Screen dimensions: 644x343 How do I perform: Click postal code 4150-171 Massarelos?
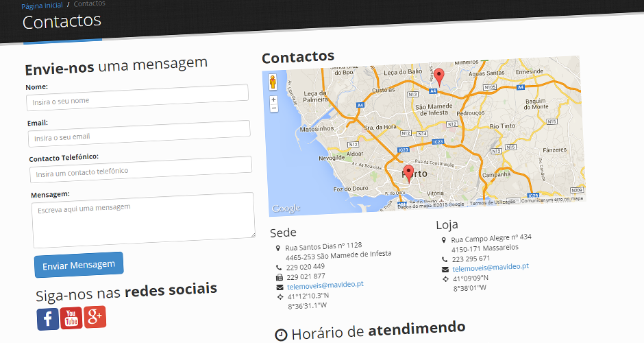coord(485,248)
